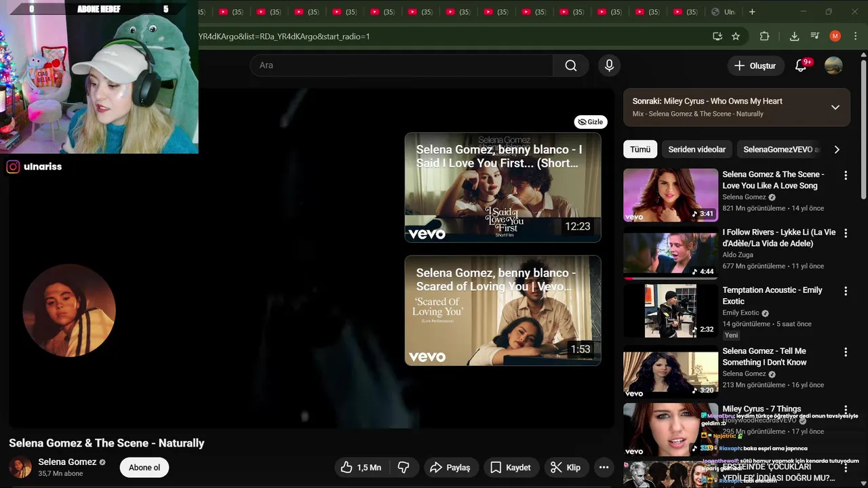Switch to the active Uln browser tab
The width and height of the screenshot is (868, 488).
[724, 12]
